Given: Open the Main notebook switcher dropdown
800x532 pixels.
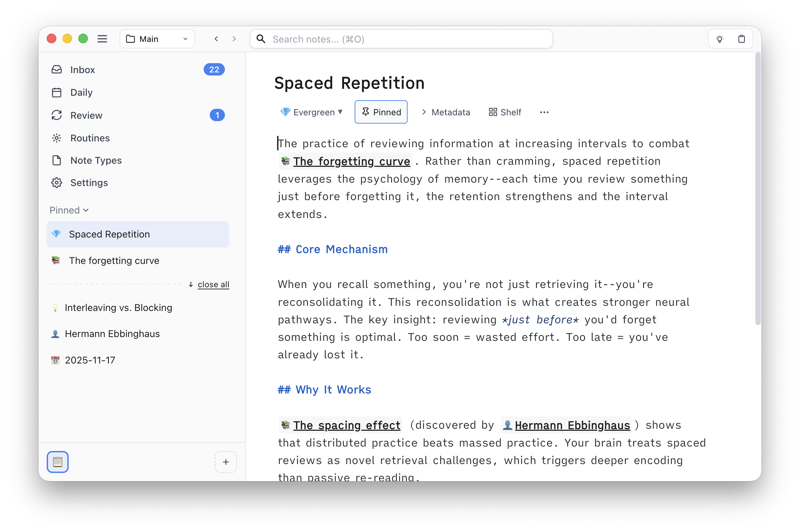Looking at the screenshot, I should tap(157, 38).
